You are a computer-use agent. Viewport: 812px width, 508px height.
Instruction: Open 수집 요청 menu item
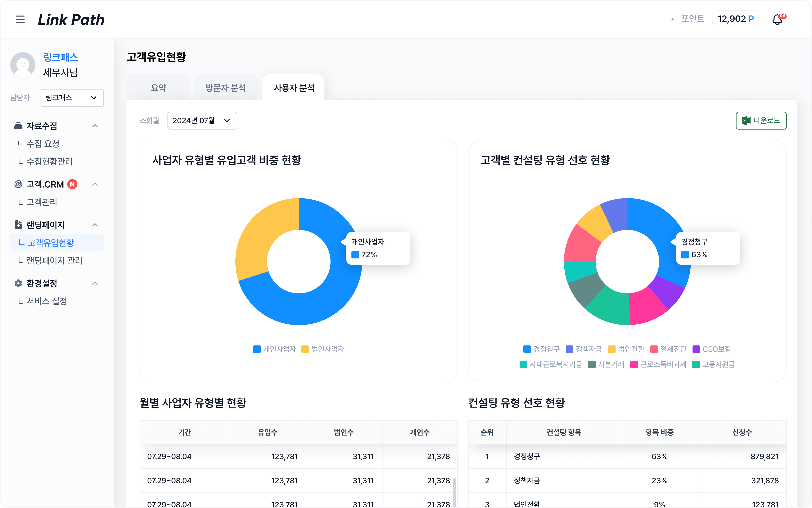point(43,144)
